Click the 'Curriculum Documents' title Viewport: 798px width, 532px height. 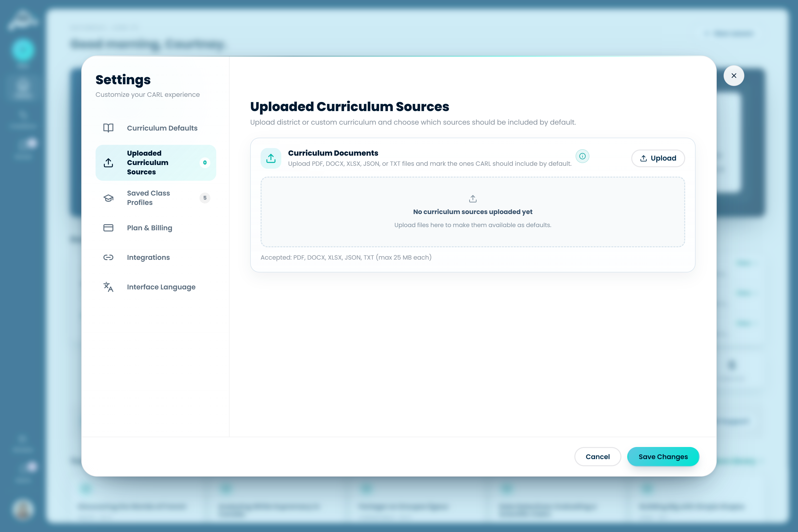[333, 153]
